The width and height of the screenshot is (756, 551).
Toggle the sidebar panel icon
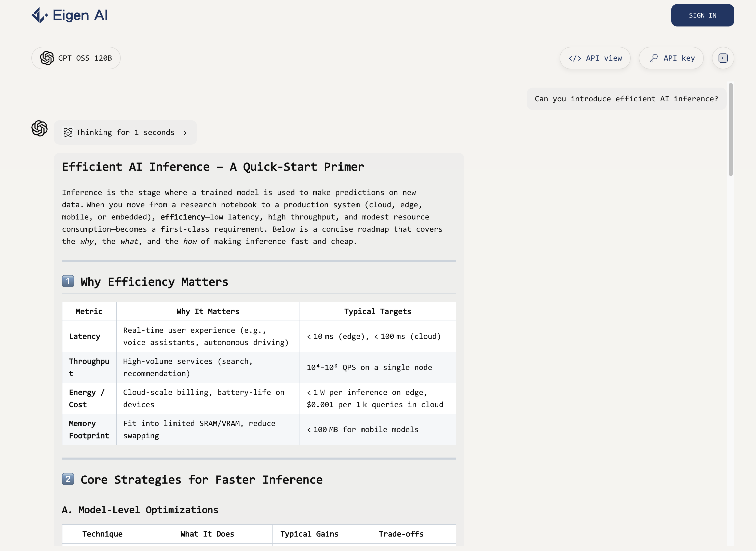[x=723, y=58]
